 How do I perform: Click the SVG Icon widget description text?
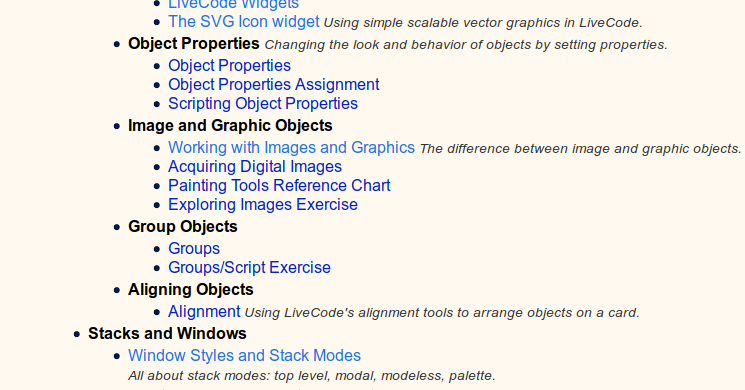pos(483,23)
